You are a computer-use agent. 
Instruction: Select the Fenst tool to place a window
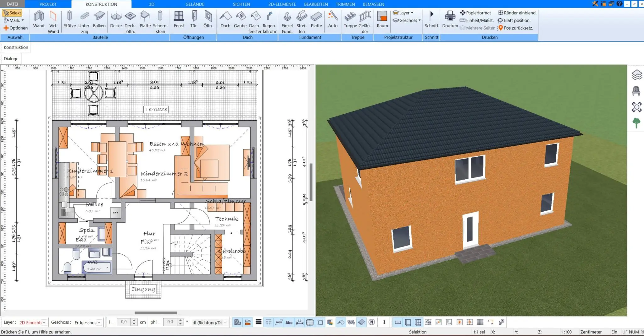(x=179, y=19)
